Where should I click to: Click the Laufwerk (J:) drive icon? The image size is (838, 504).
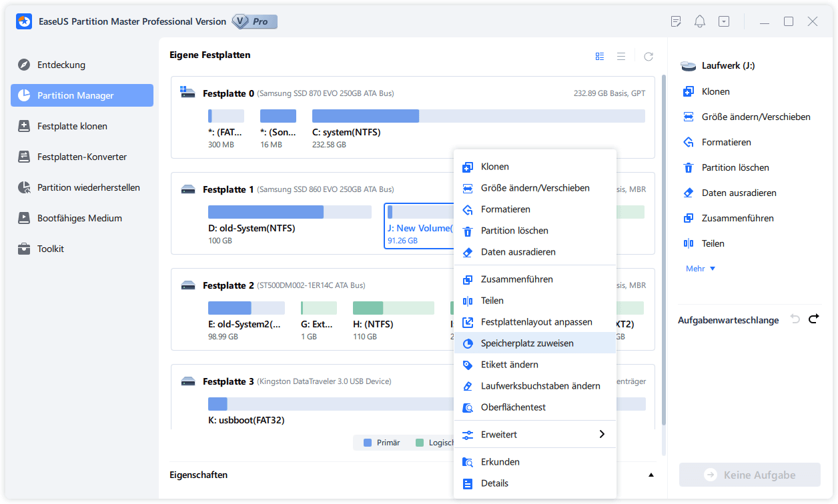click(689, 66)
